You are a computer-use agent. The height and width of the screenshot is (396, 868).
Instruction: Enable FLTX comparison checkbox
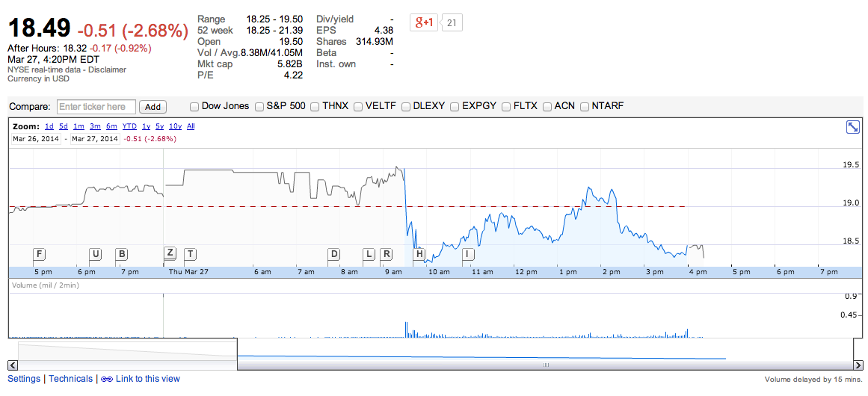coord(506,107)
